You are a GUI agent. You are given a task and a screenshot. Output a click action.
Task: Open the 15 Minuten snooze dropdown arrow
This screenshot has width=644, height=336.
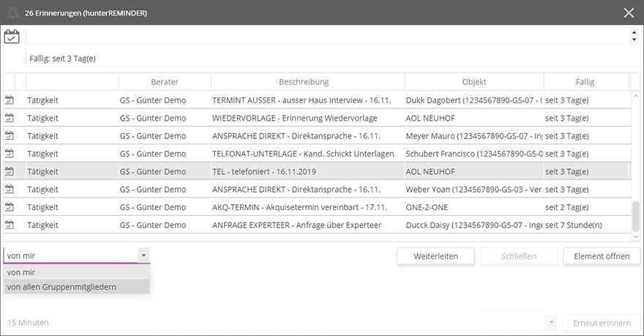(551, 322)
